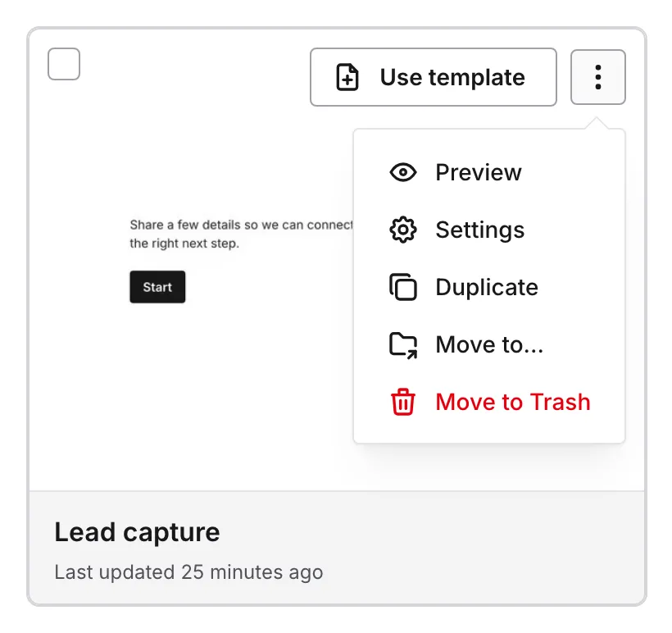Screen dimensions: 672x633
Task: Click the Lead capture title
Action: point(137,532)
